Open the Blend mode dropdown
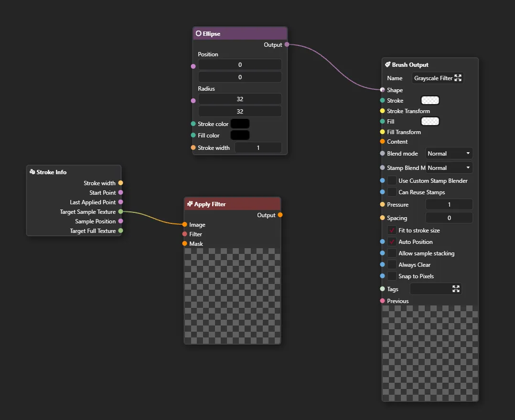Viewport: 515px width, 420px height. point(449,153)
